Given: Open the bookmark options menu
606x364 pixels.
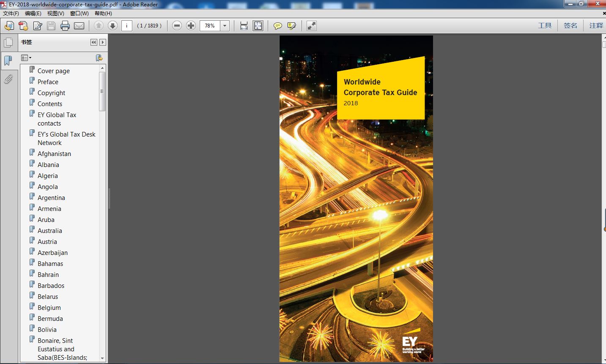Looking at the screenshot, I should click(26, 58).
